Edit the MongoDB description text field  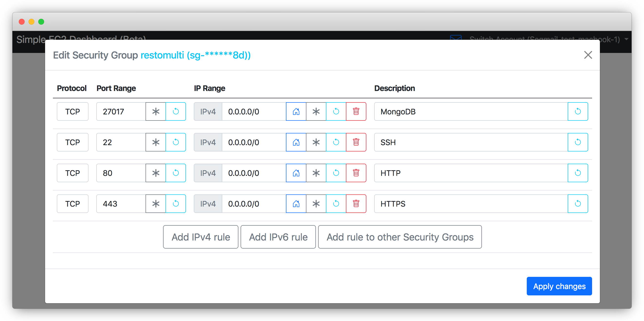pyautogui.click(x=471, y=111)
